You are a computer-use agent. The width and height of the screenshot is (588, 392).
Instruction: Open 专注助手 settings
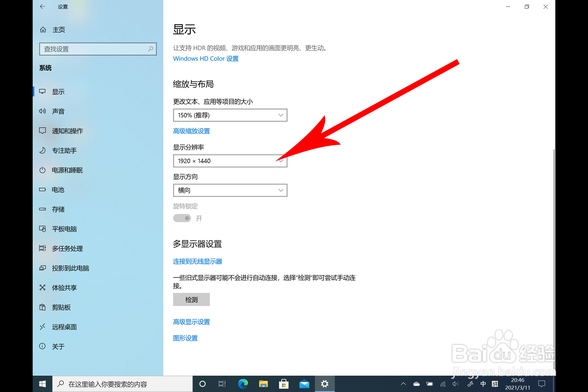click(98, 150)
